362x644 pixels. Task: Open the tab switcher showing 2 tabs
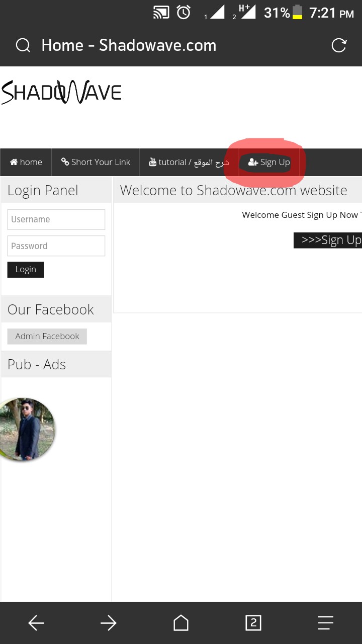(253, 623)
